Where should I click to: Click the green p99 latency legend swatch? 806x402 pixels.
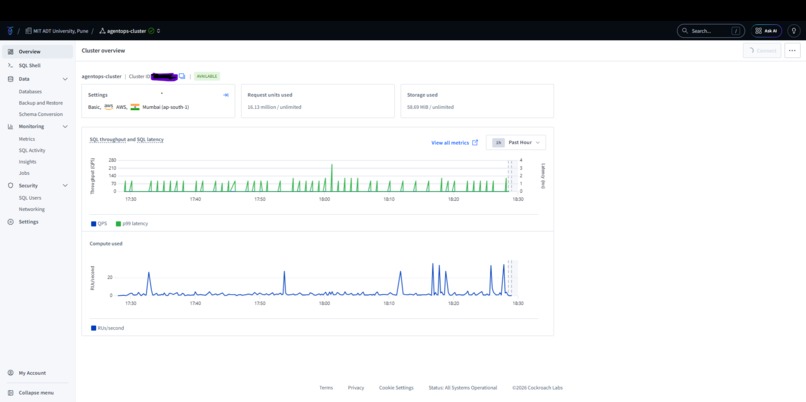pos(118,224)
